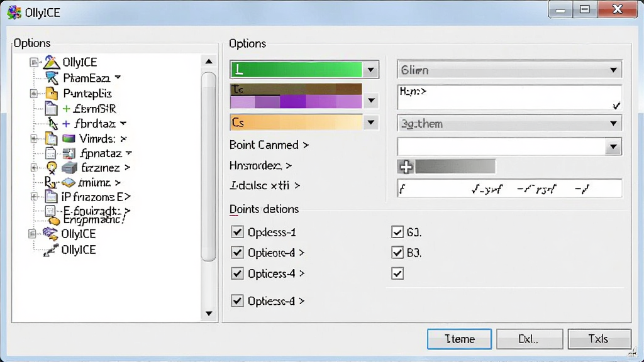Toggle the G3. checkbox
644x362 pixels.
coord(397,232)
